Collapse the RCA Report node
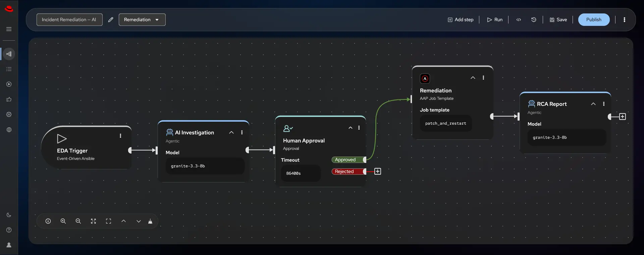This screenshot has height=255, width=644. click(593, 104)
